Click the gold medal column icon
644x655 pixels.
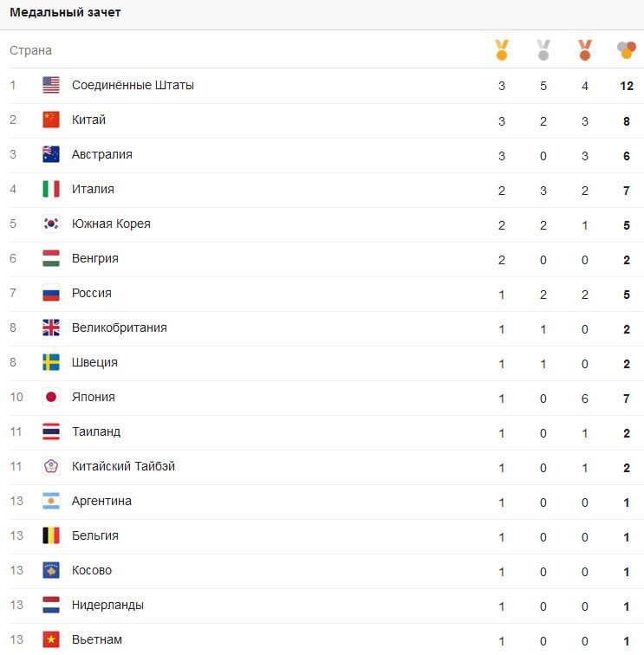502,50
